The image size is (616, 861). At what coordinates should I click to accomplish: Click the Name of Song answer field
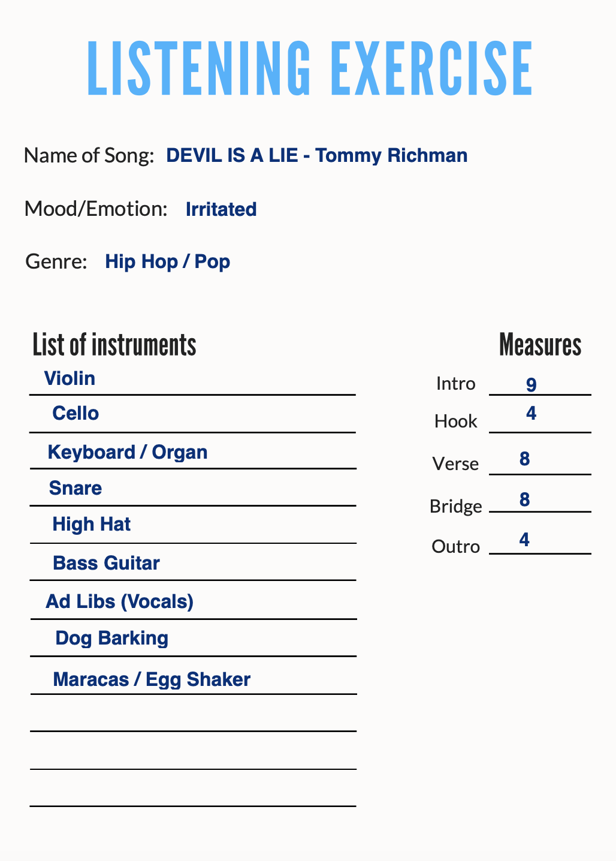click(316, 155)
